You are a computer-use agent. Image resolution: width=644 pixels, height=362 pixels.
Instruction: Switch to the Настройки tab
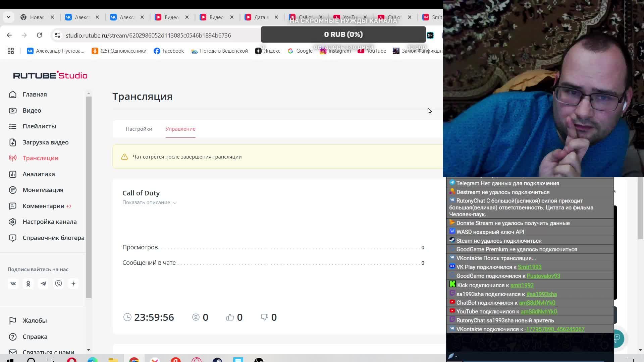(139, 129)
